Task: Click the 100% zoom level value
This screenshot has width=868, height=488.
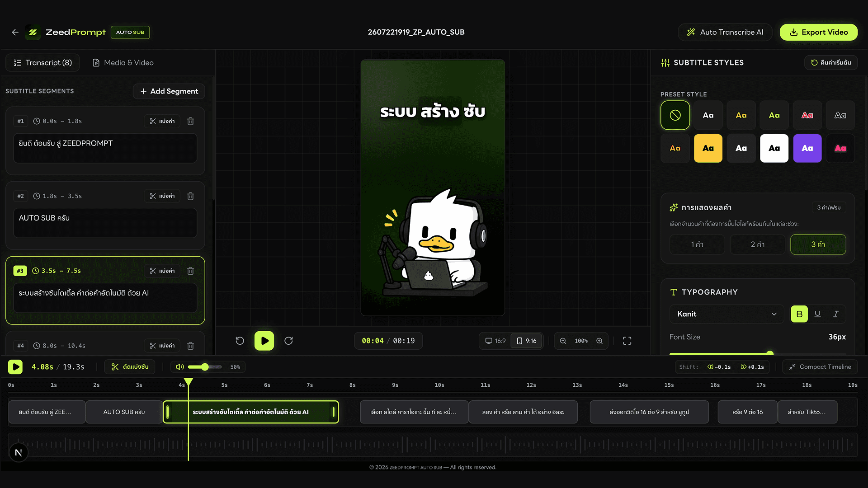Action: click(x=581, y=341)
